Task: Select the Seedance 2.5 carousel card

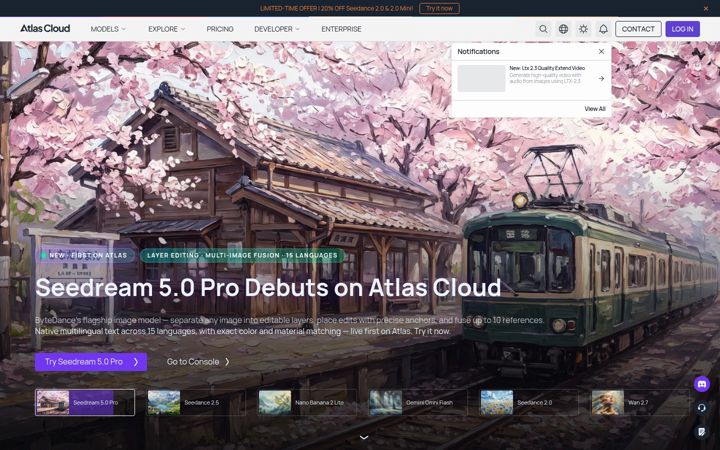Action: (x=196, y=402)
